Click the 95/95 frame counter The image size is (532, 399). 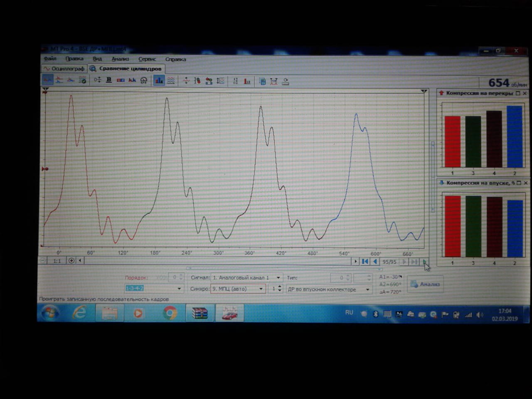tap(389, 262)
